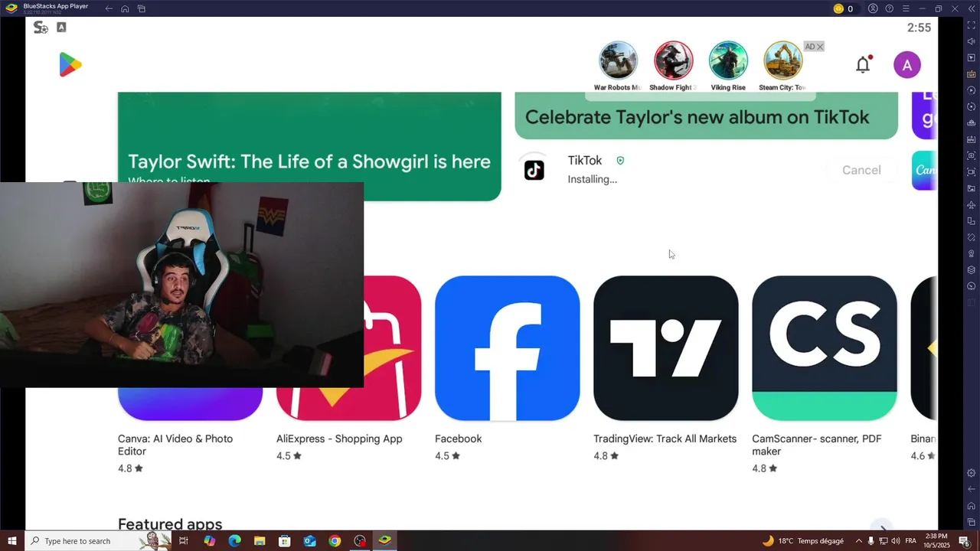Launch Microsoft Edge from taskbar
The image size is (980, 551).
pyautogui.click(x=234, y=541)
